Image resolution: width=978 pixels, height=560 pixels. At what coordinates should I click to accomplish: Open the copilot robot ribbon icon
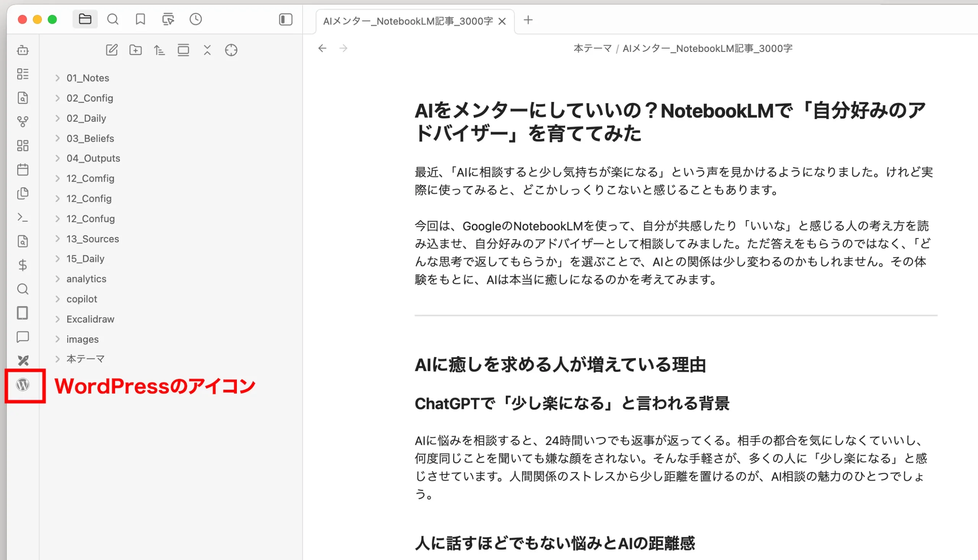click(23, 50)
